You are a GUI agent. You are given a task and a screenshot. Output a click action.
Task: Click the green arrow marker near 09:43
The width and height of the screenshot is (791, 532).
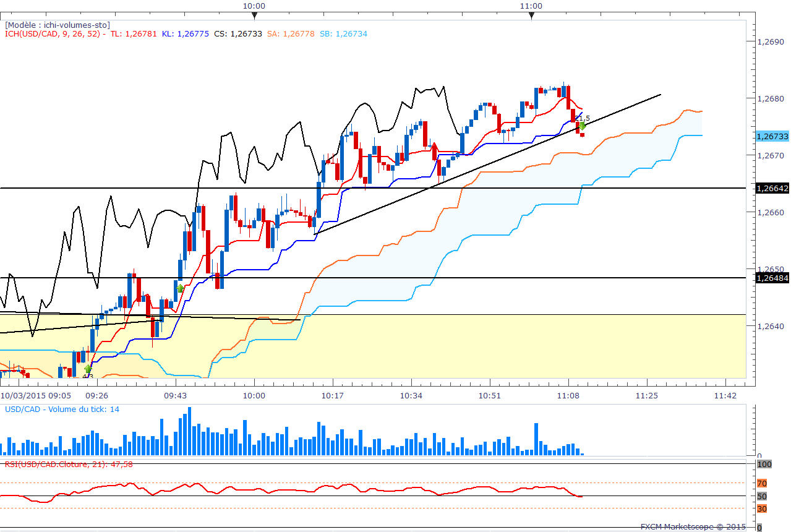pyautogui.click(x=180, y=288)
